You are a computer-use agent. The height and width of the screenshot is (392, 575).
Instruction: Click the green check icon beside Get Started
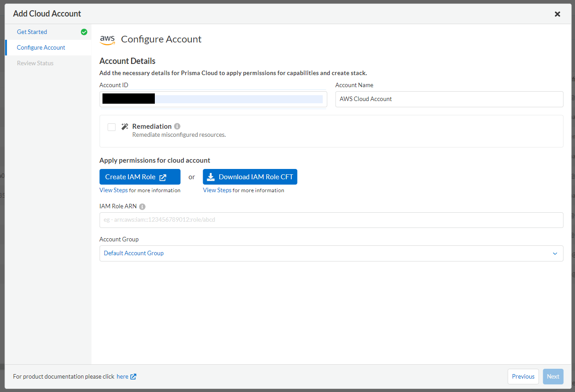click(x=84, y=32)
